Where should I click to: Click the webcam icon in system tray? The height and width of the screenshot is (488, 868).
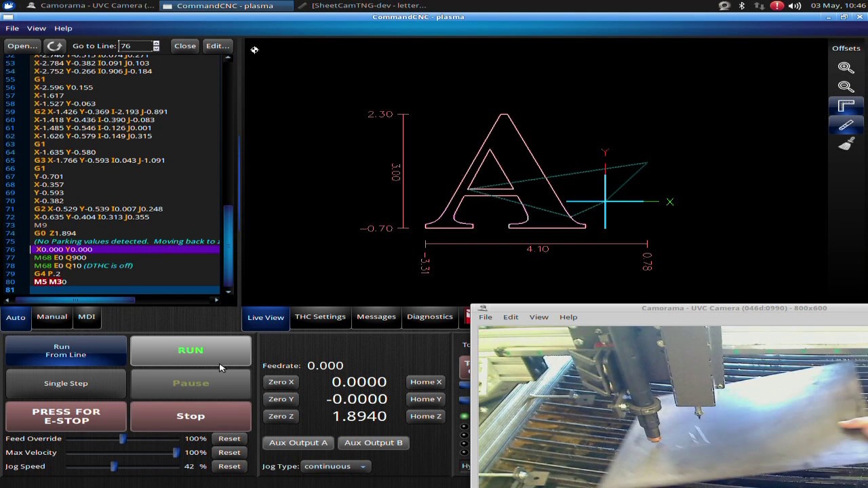[724, 5]
